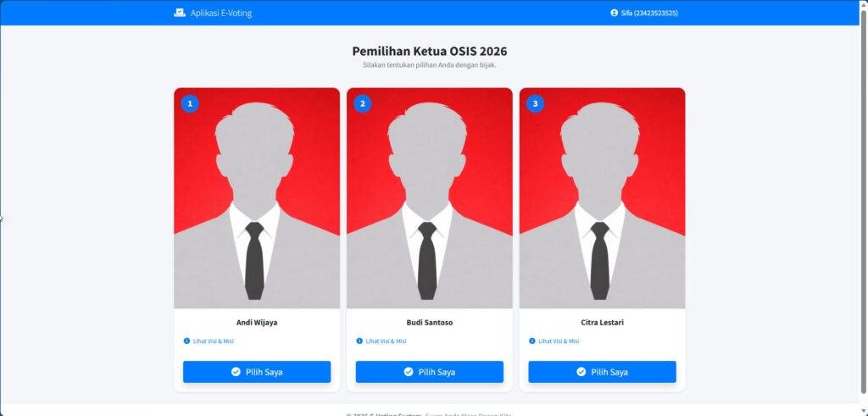Image resolution: width=868 pixels, height=416 pixels.
Task: Click checkmark icon in Andi's Pilih Saya button
Action: tap(236, 372)
